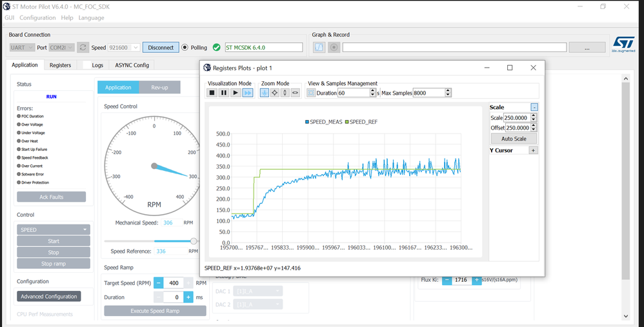The height and width of the screenshot is (327, 644).
Task: Decrease Flux Ki value
Action: pyautogui.click(x=447, y=280)
